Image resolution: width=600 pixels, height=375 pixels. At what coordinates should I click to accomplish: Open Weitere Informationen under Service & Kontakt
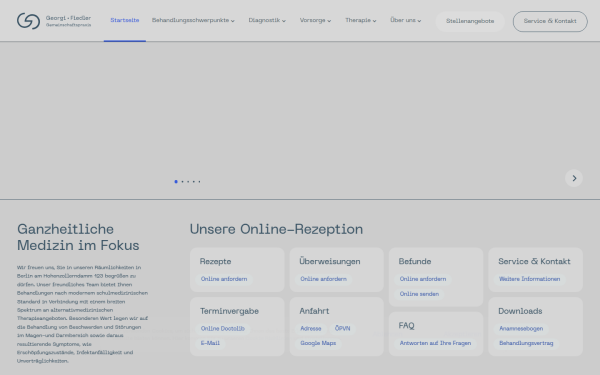click(x=530, y=279)
